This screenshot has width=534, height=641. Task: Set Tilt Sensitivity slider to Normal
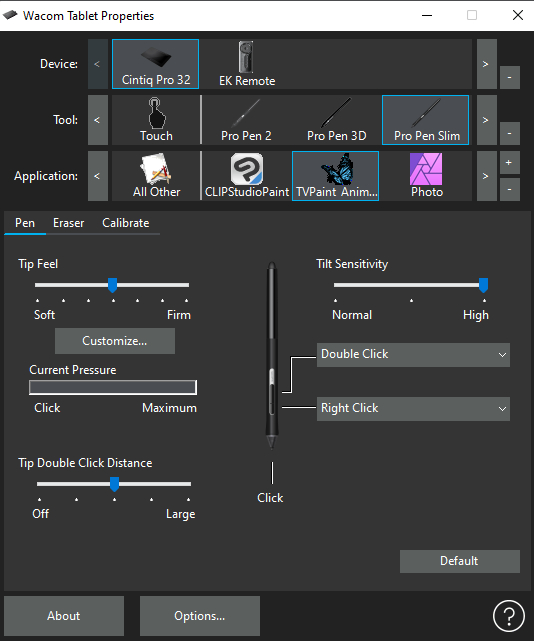pyautogui.click(x=336, y=285)
